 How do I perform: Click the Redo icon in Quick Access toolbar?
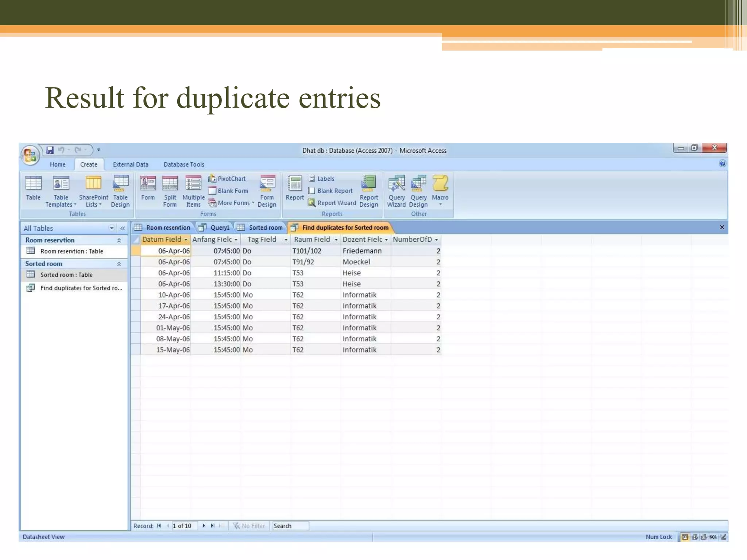[78, 150]
